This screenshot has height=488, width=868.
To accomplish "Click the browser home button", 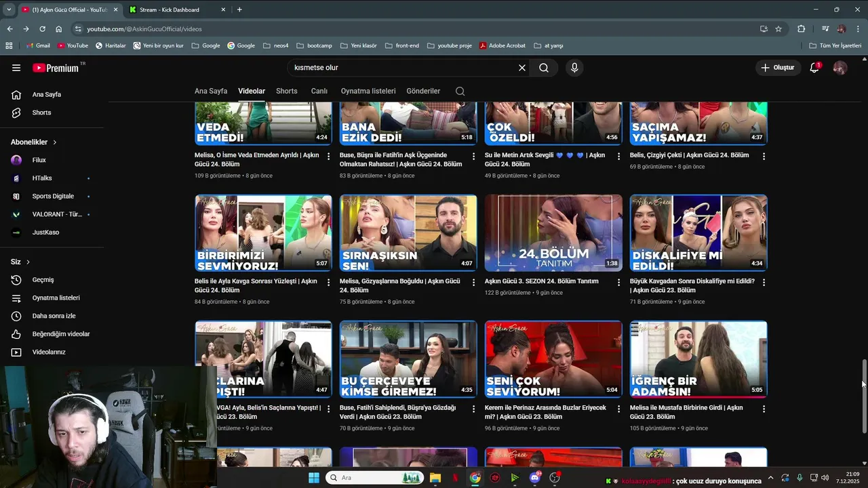I will pyautogui.click(x=59, y=29).
